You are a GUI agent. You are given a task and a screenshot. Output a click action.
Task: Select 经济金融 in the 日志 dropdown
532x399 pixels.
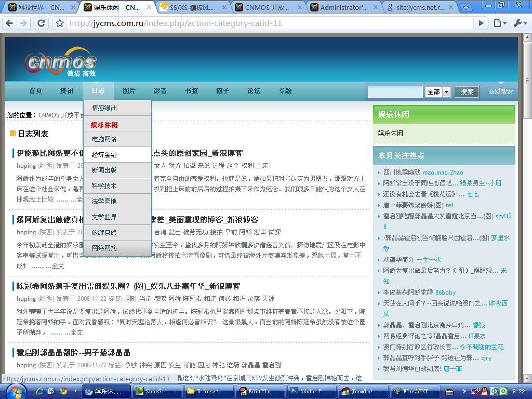[x=117, y=155]
